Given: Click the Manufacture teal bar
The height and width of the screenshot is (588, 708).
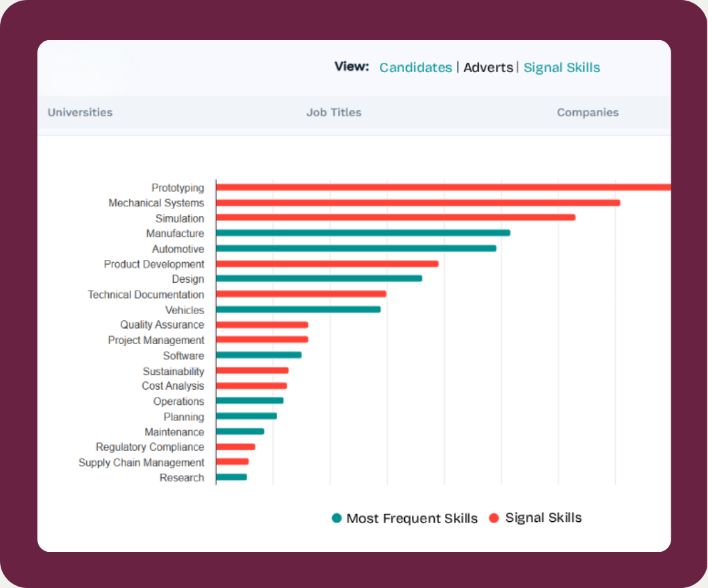Looking at the screenshot, I should 363,233.
